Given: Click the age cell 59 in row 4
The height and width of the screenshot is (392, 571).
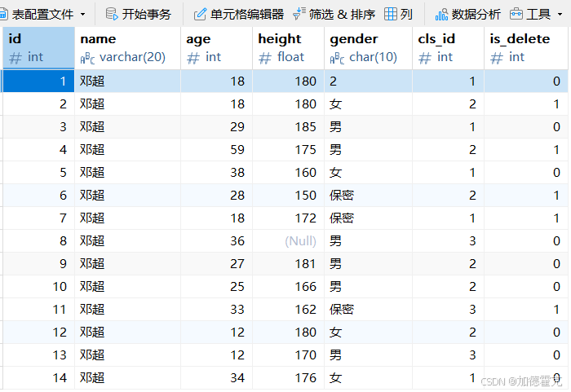Looking at the screenshot, I should [216, 150].
